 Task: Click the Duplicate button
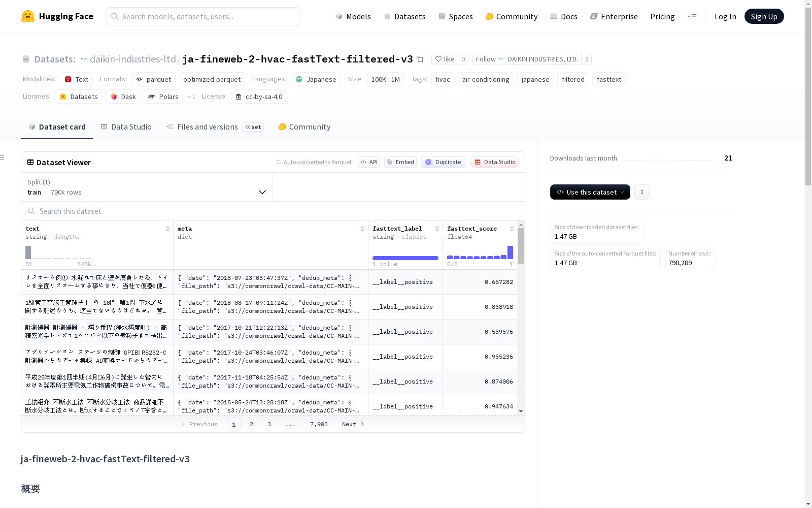click(443, 162)
